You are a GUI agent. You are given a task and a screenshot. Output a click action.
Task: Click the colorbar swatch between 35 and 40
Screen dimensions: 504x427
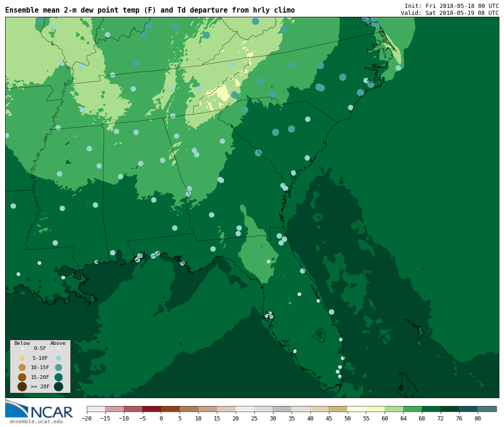pyautogui.click(x=301, y=409)
